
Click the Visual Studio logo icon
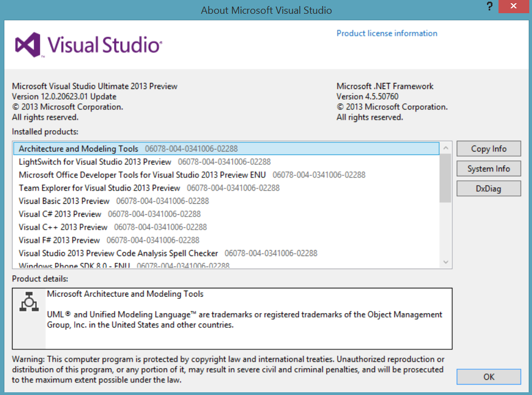pyautogui.click(x=28, y=45)
